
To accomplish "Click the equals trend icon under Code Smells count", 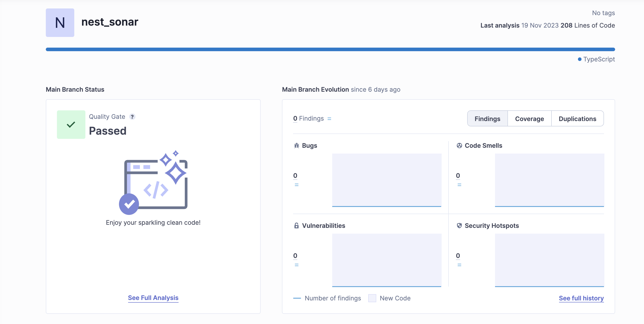I will (459, 185).
